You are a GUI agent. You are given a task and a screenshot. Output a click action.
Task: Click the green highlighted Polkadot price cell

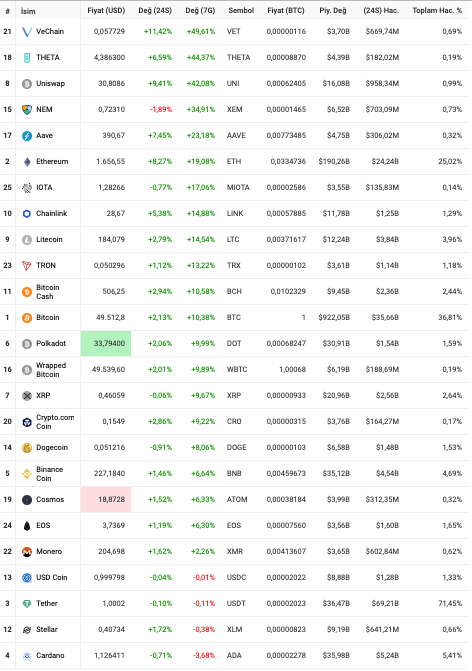click(106, 343)
